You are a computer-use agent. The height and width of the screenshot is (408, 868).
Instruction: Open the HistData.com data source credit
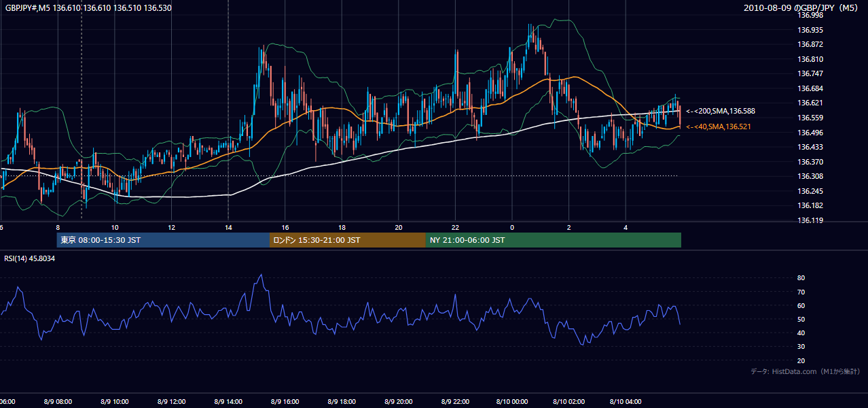point(806,371)
